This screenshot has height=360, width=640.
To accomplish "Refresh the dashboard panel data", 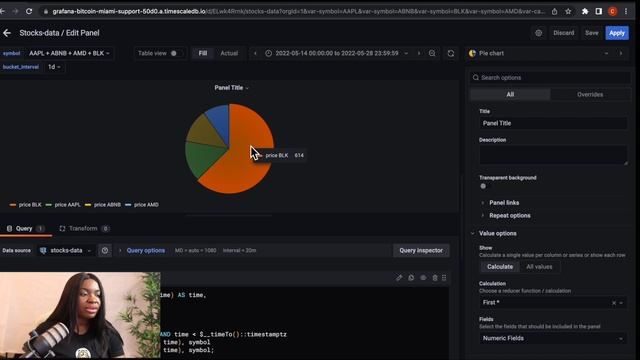I will point(451,53).
